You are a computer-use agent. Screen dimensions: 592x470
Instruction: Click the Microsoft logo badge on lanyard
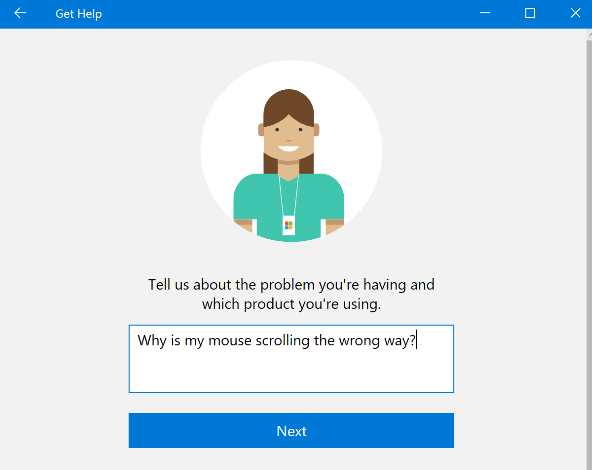(288, 225)
